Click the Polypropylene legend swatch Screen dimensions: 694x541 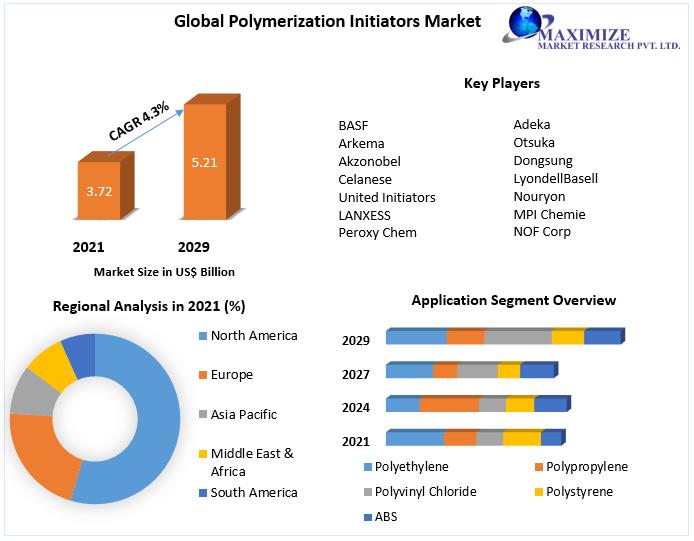(539, 467)
